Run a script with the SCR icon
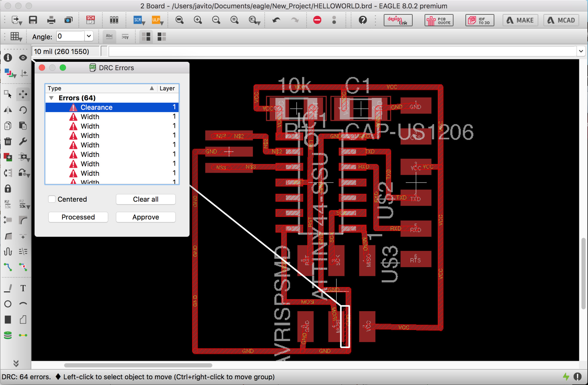 [x=138, y=20]
